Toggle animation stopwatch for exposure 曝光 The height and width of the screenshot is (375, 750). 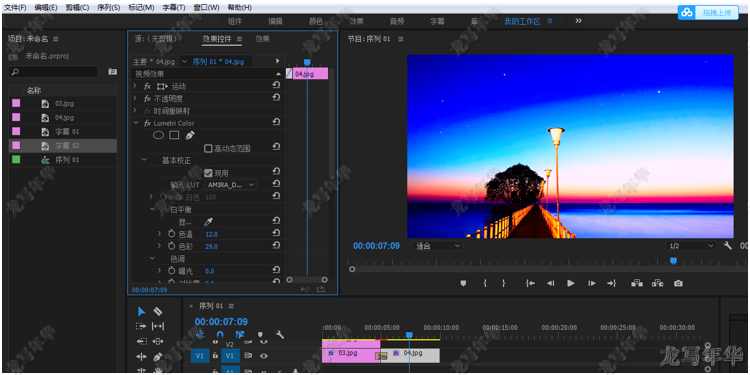172,271
